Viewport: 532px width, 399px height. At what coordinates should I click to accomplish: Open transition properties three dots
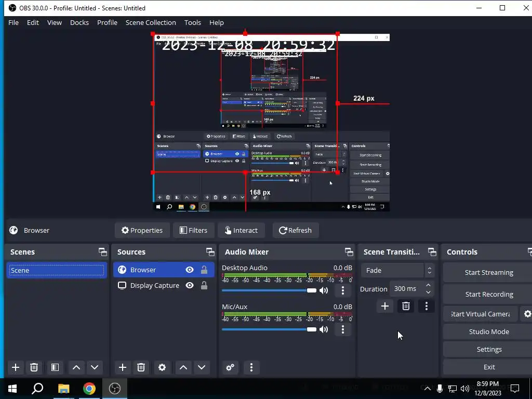(x=427, y=307)
